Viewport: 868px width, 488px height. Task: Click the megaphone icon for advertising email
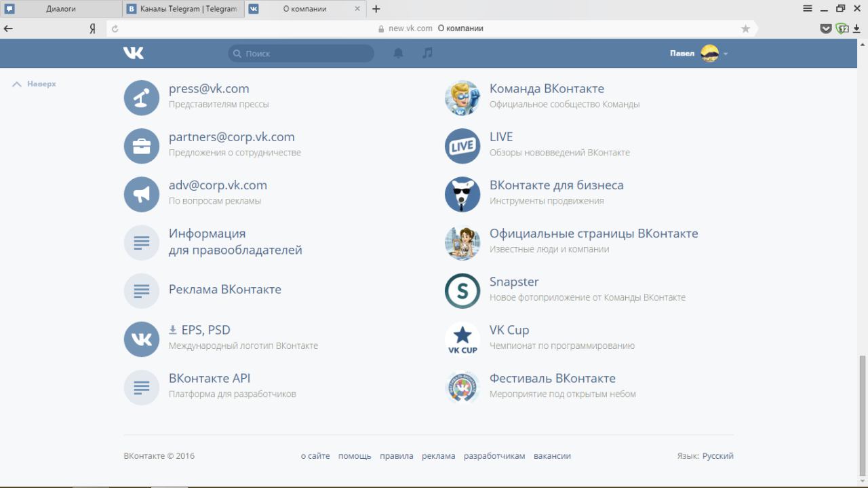click(141, 194)
